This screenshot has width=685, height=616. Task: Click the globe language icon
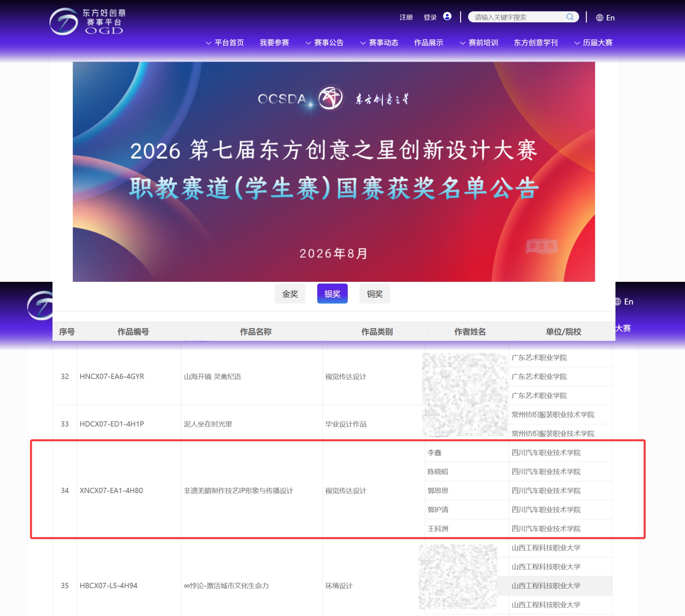(x=599, y=17)
